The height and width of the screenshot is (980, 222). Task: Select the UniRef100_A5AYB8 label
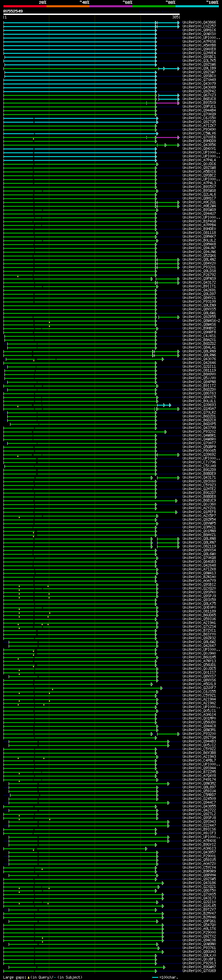(199, 45)
